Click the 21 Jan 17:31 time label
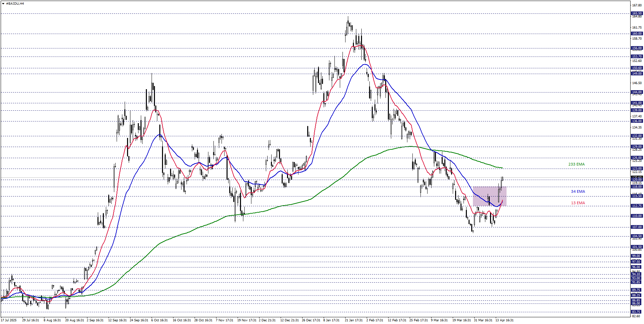644x324 pixels. point(354,320)
